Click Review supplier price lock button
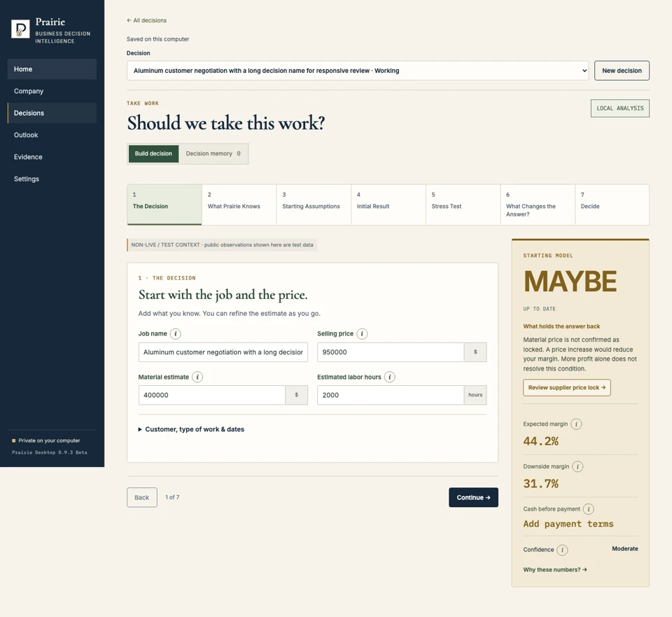Screen dimensions: 672x617 pyautogui.click(x=566, y=387)
